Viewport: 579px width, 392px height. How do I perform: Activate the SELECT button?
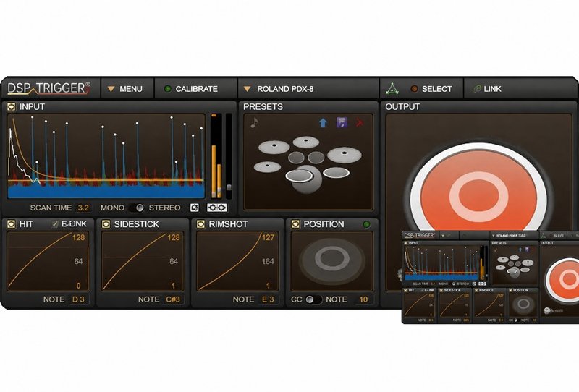click(x=431, y=89)
